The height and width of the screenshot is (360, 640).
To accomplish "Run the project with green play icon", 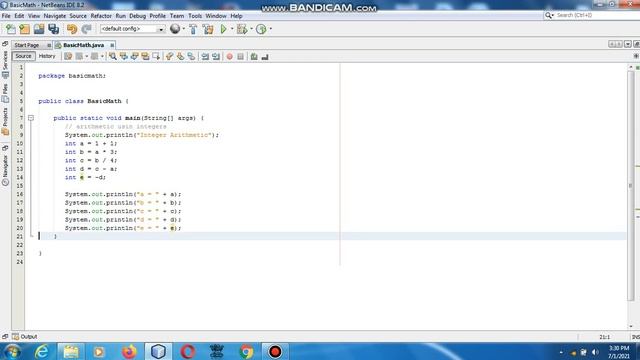I will click(x=224, y=29).
